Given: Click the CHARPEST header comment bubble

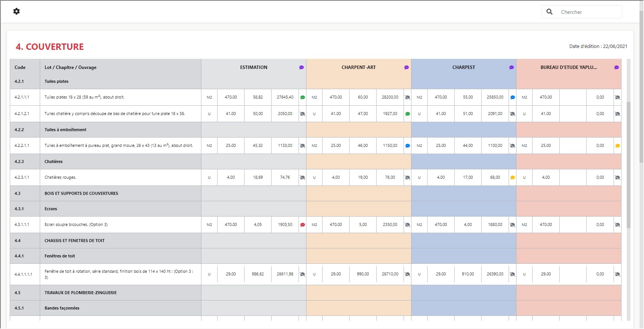Looking at the screenshot, I should click(512, 67).
